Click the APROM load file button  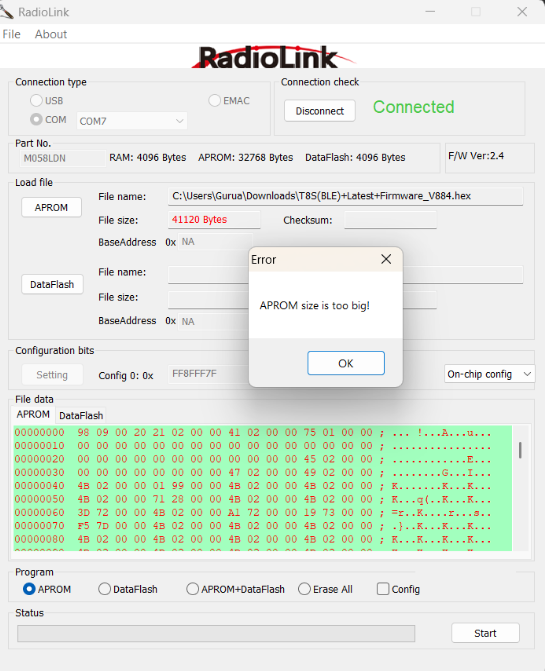pos(51,208)
